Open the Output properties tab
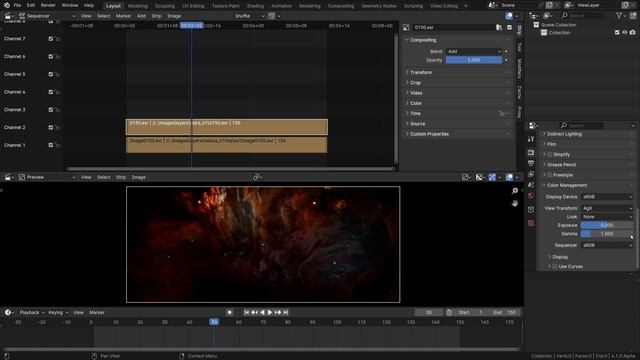 pyautogui.click(x=531, y=163)
